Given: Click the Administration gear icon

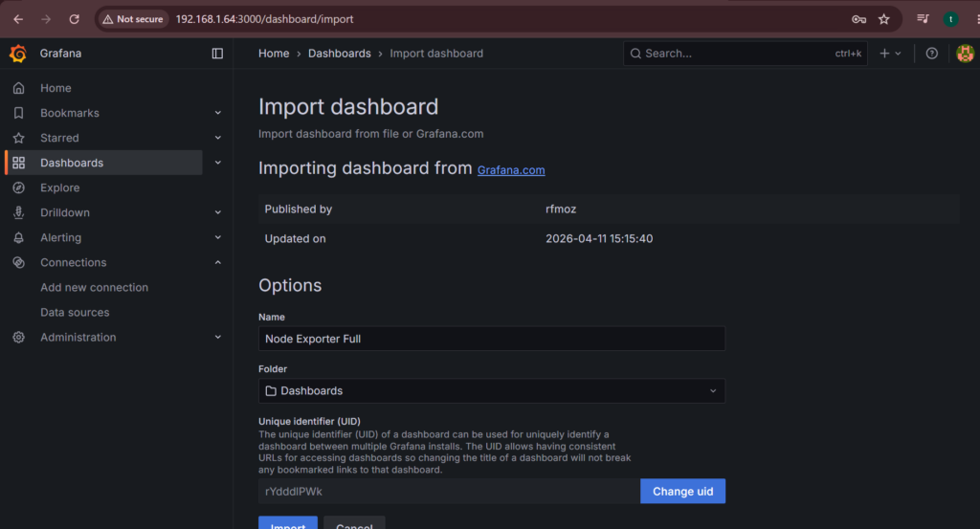Looking at the screenshot, I should 19,338.
